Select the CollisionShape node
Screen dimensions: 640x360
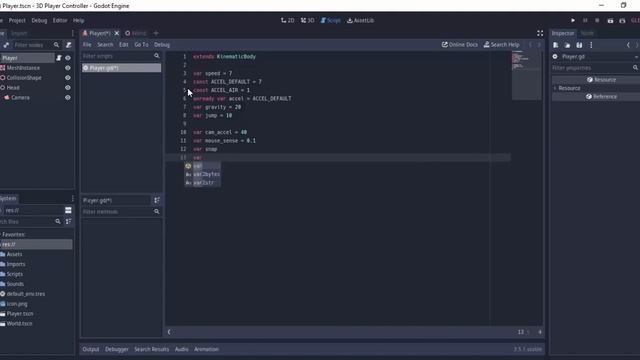click(24, 78)
